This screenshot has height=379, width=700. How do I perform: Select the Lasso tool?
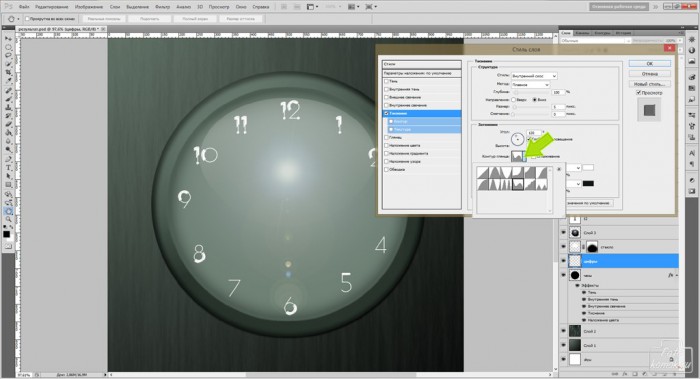pyautogui.click(x=8, y=55)
